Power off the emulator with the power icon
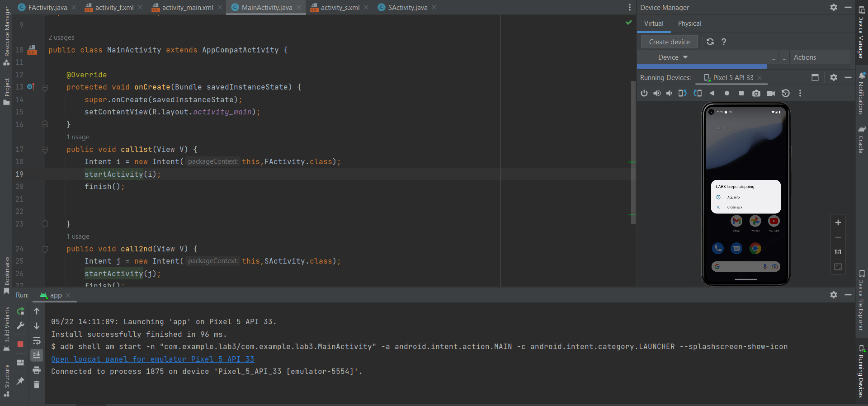868x406 pixels. coord(644,93)
